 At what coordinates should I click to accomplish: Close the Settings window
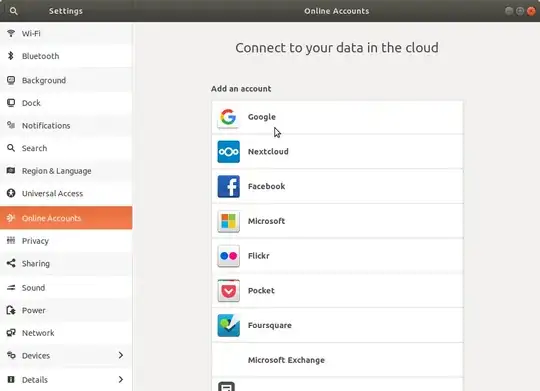pos(531,11)
